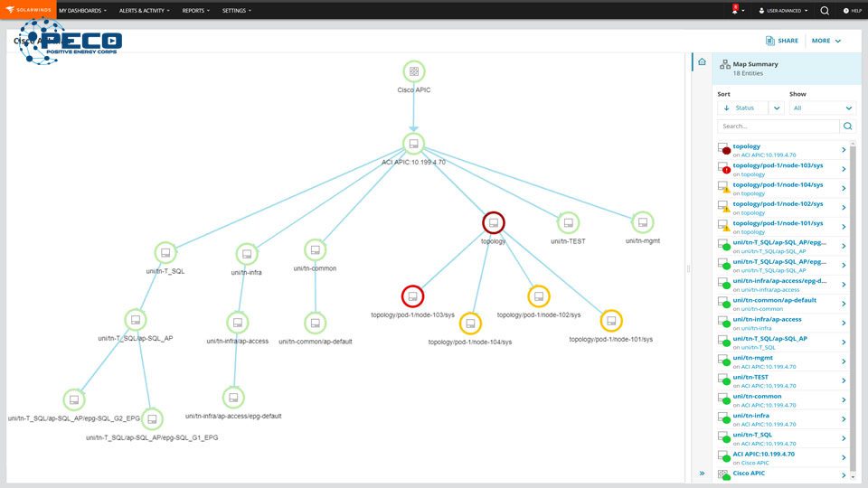Select warning node-102/sys map node
Viewport: 868px width, 488px height.
[539, 296]
